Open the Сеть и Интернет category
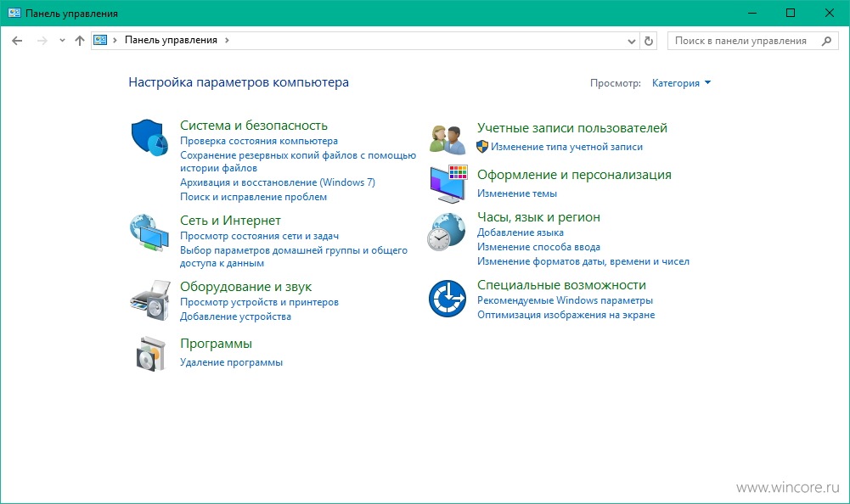 [x=230, y=221]
